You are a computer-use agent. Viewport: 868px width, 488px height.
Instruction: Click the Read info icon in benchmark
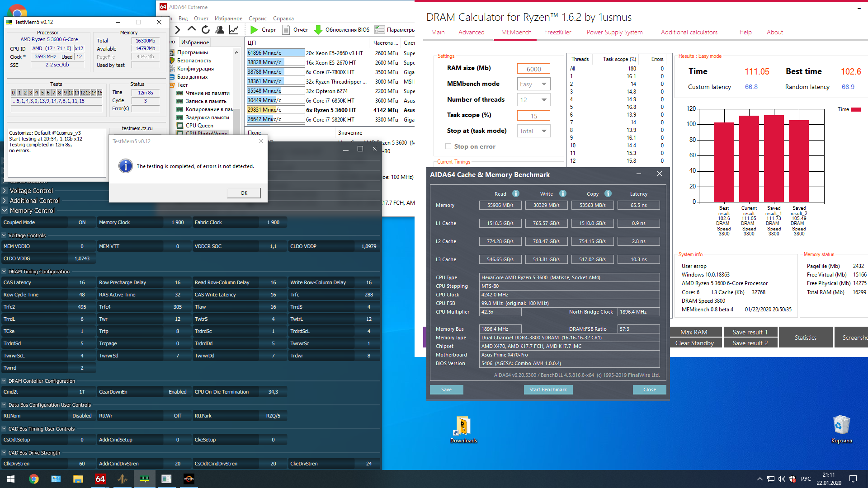coord(516,193)
